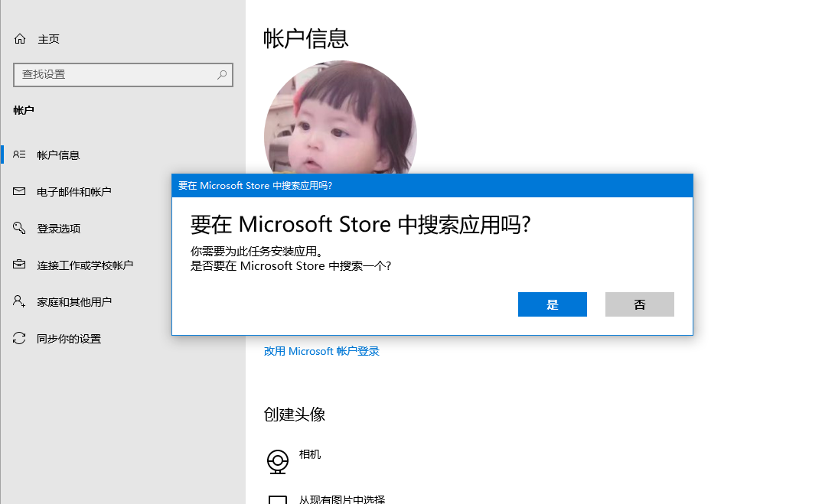Click the browse picture icon beside 从现有图片中选择
The height and width of the screenshot is (504, 835).
click(x=278, y=499)
